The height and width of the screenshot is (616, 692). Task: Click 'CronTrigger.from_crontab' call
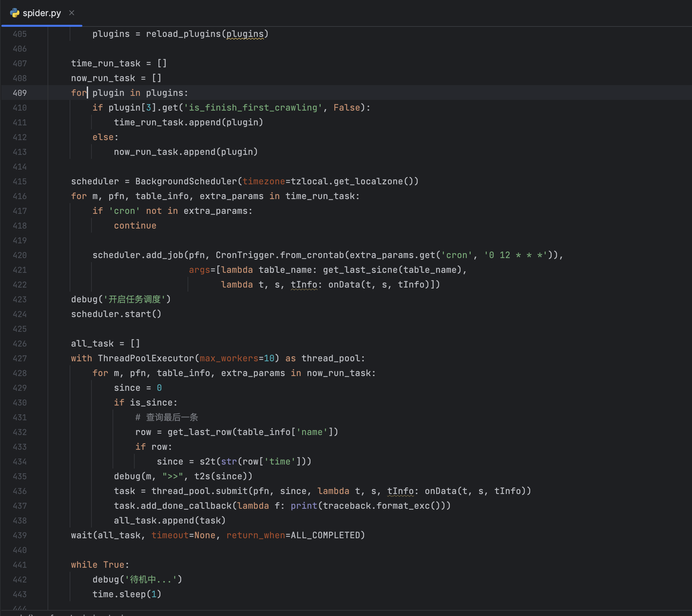tap(280, 255)
